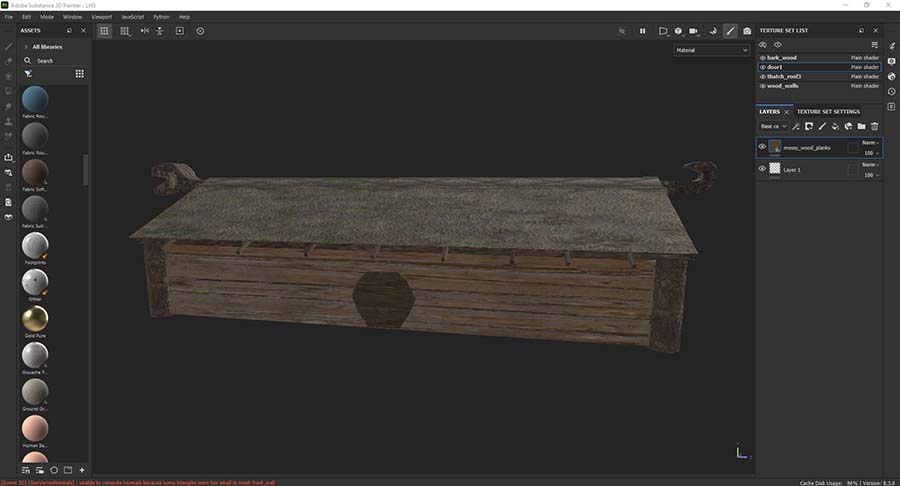Pause viewport rendering with the pause icon
Screen dimensions: 900x486
click(x=643, y=31)
